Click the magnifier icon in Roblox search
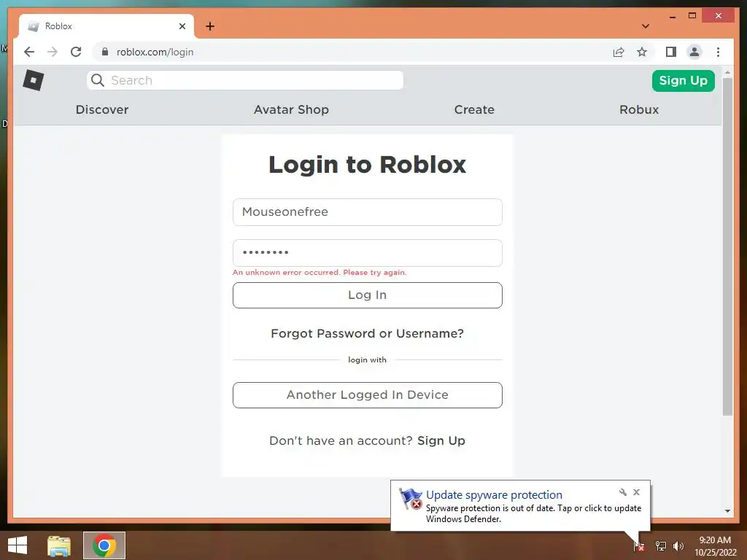747x560 pixels. (x=98, y=80)
